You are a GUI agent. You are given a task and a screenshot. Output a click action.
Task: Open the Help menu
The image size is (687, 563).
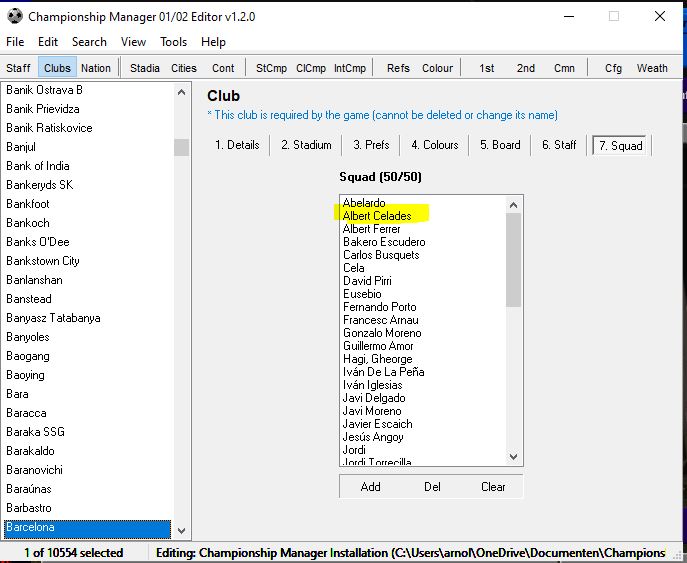tap(213, 42)
